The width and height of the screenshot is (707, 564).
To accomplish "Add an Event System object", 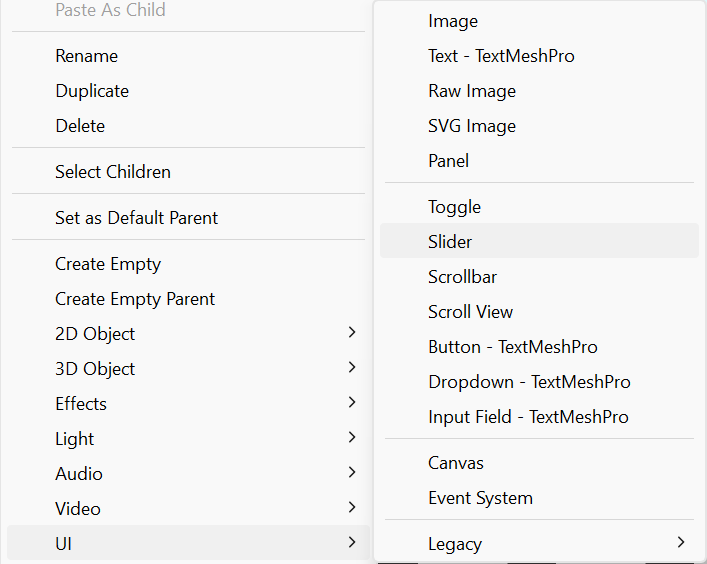I will pyautogui.click(x=480, y=498).
